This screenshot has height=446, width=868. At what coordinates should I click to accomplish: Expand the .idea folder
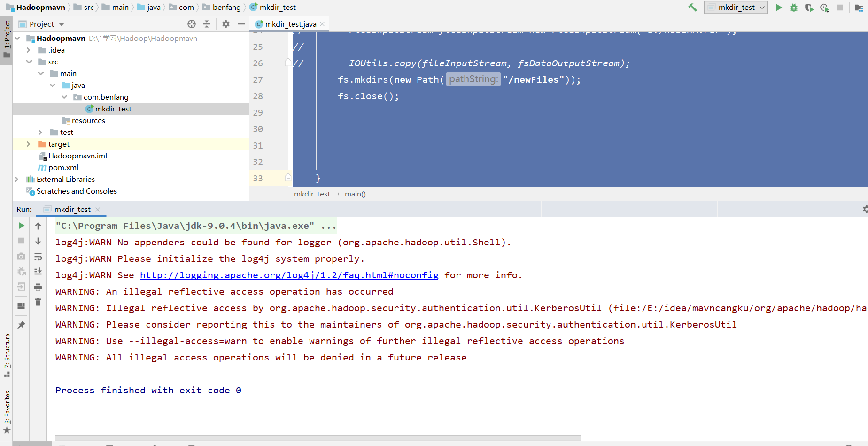tap(29, 50)
